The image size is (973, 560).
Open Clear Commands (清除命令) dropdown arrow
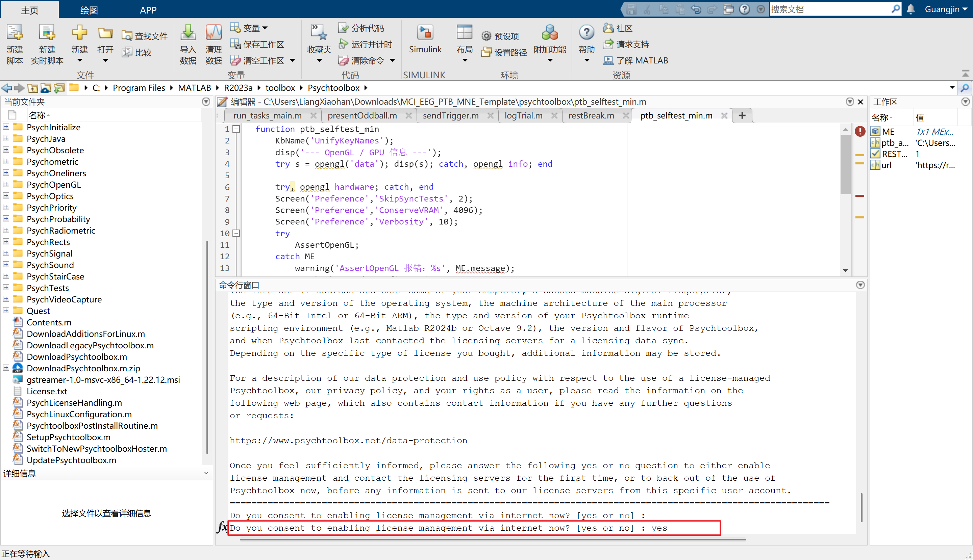(x=393, y=60)
